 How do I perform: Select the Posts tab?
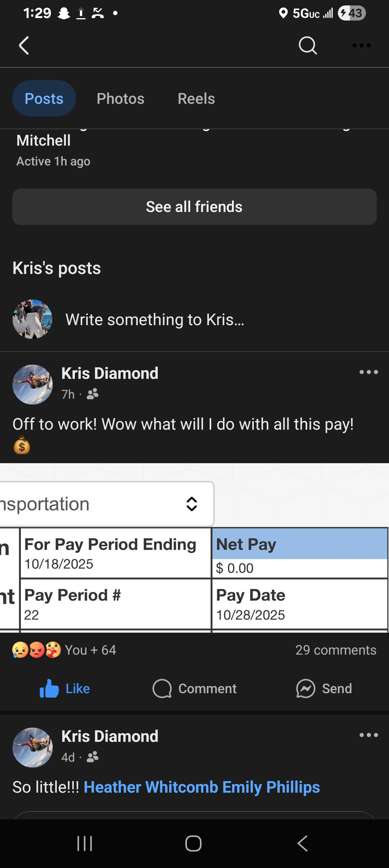(x=44, y=99)
